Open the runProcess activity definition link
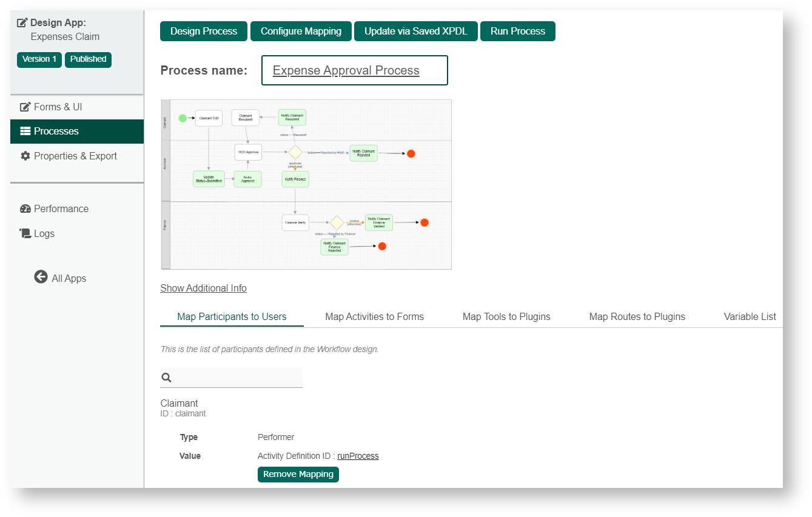 pos(358,456)
